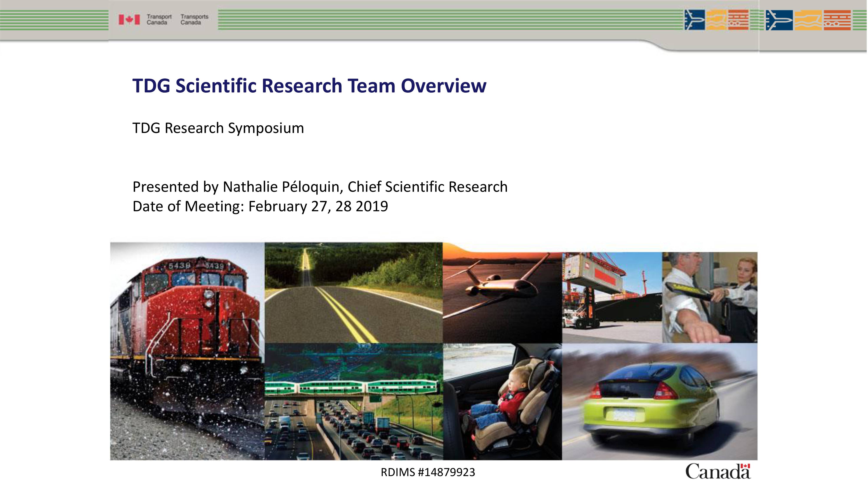The width and height of the screenshot is (868, 488).
Task: Click the 'RDIMS #14879923' reference text
Action: pos(427,472)
